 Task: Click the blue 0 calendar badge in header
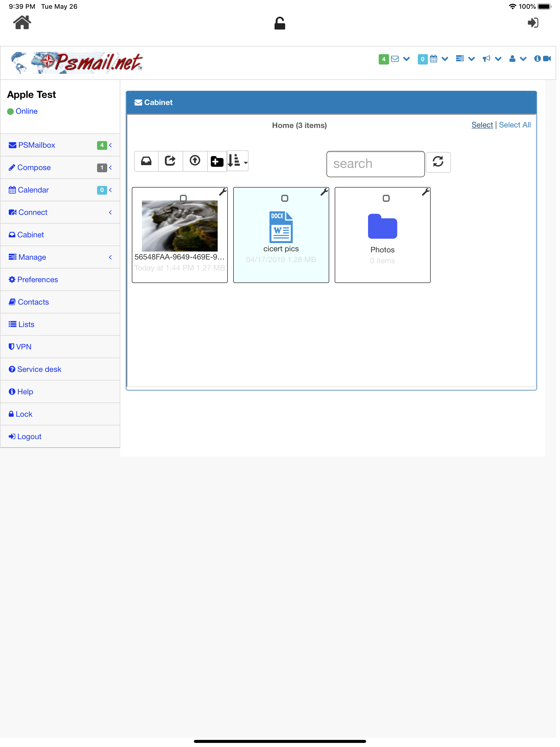422,59
